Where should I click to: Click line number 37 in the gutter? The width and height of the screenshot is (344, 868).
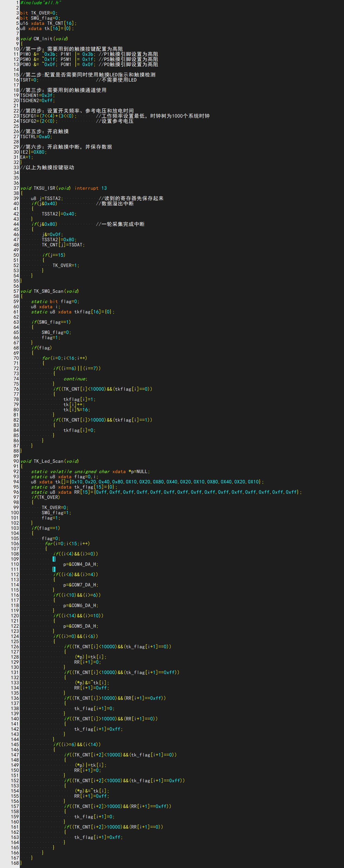[x=16, y=188]
